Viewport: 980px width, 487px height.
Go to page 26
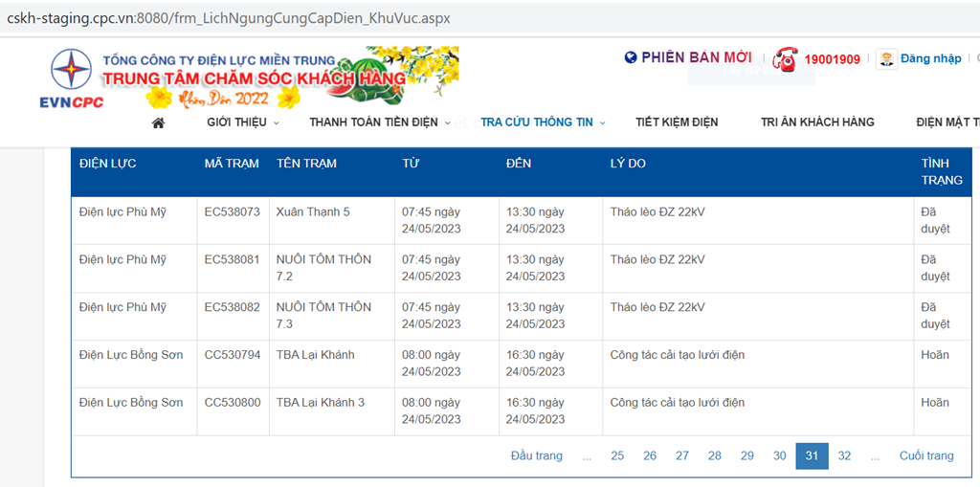(x=650, y=455)
